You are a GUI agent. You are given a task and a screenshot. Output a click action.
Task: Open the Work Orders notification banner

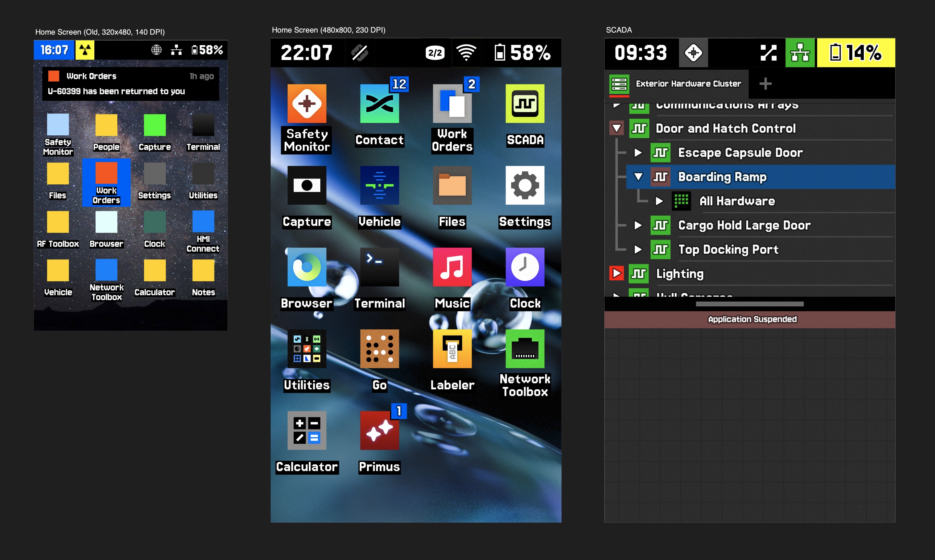[x=130, y=84]
